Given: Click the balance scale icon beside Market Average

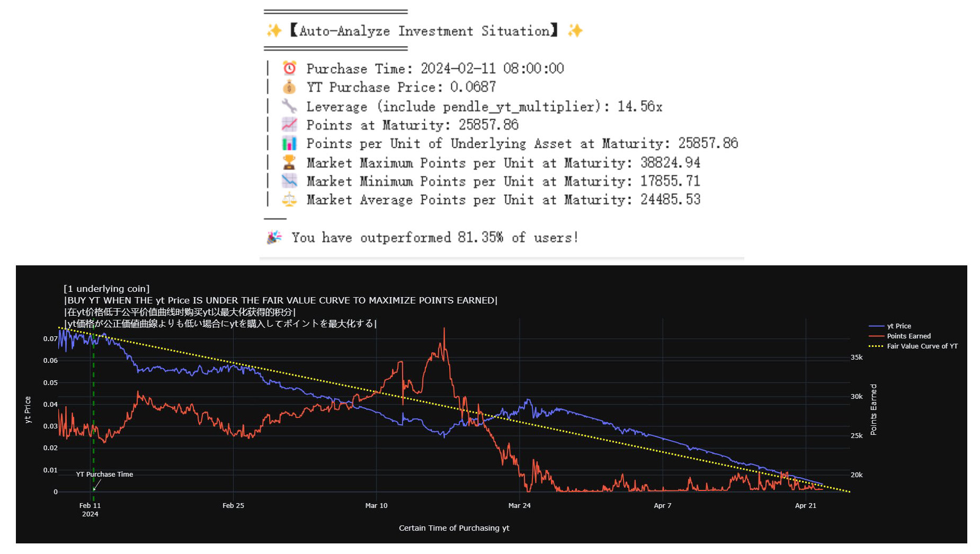Looking at the screenshot, I should (x=289, y=200).
